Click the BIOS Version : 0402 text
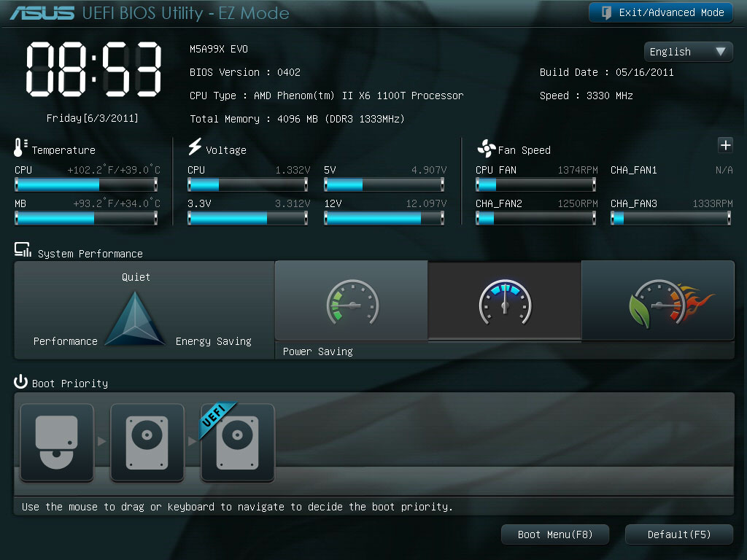 point(245,72)
